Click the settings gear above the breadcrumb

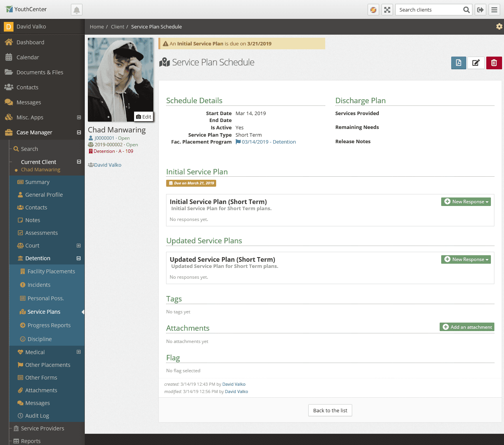point(499,26)
